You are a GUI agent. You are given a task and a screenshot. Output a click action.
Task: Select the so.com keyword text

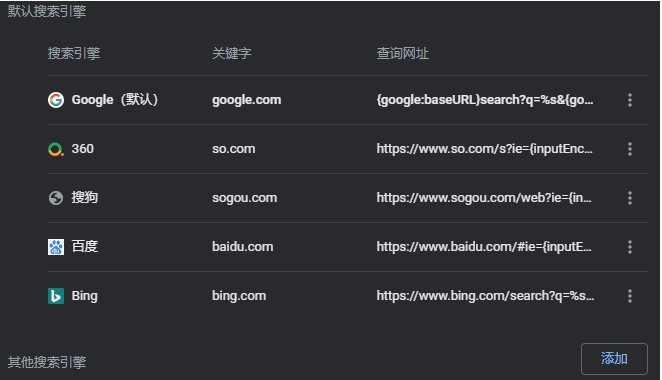click(233, 149)
